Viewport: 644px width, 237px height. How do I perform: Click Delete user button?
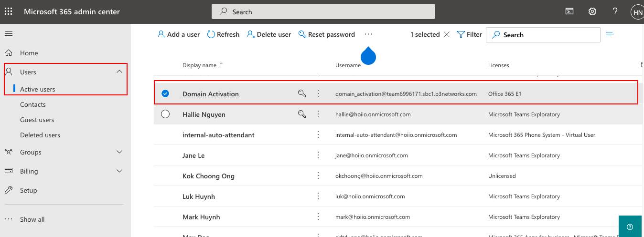click(x=269, y=34)
